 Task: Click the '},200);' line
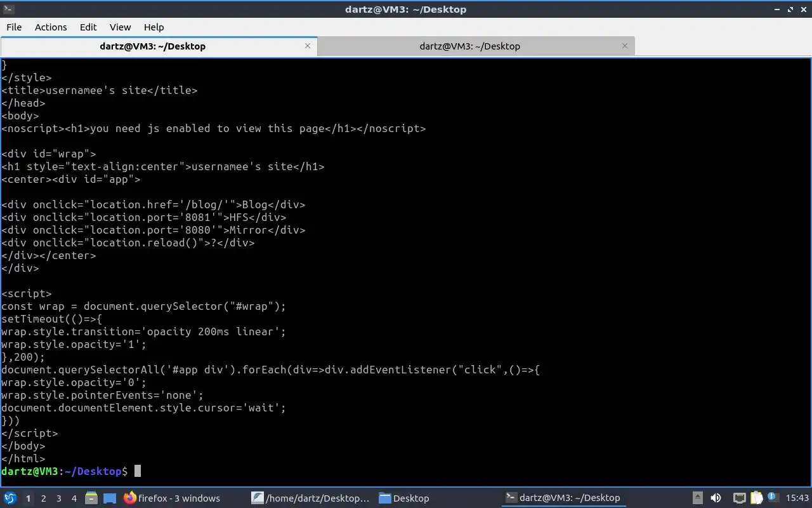pyautogui.click(x=23, y=357)
